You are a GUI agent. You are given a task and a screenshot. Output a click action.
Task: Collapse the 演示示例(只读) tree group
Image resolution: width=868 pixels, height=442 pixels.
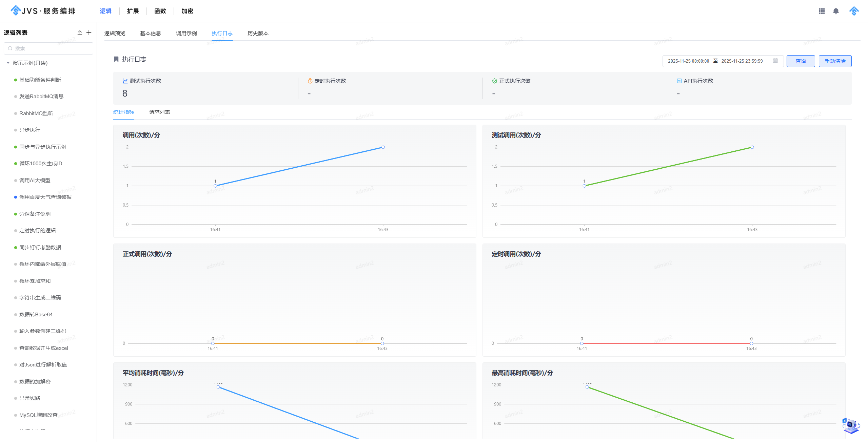pyautogui.click(x=8, y=63)
